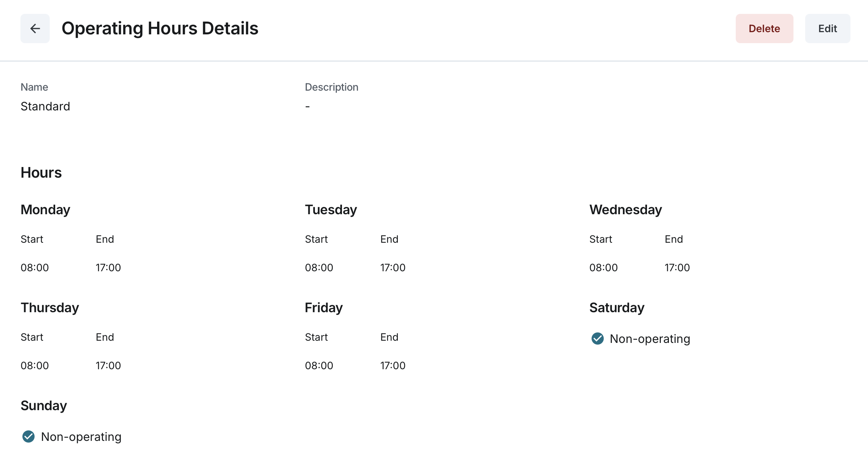Click Tuesday start time 08:00
Screen dimensions: 868x465
(319, 268)
